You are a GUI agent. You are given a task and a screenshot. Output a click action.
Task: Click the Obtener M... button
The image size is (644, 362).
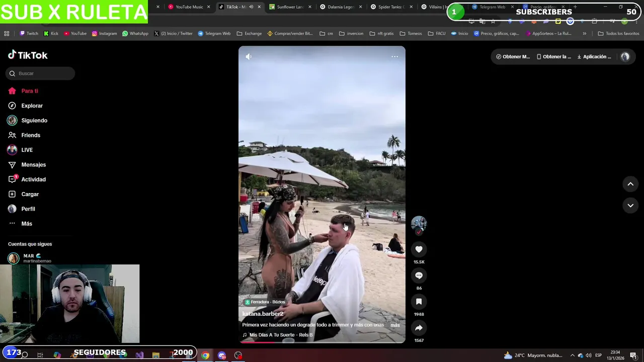click(513, 57)
